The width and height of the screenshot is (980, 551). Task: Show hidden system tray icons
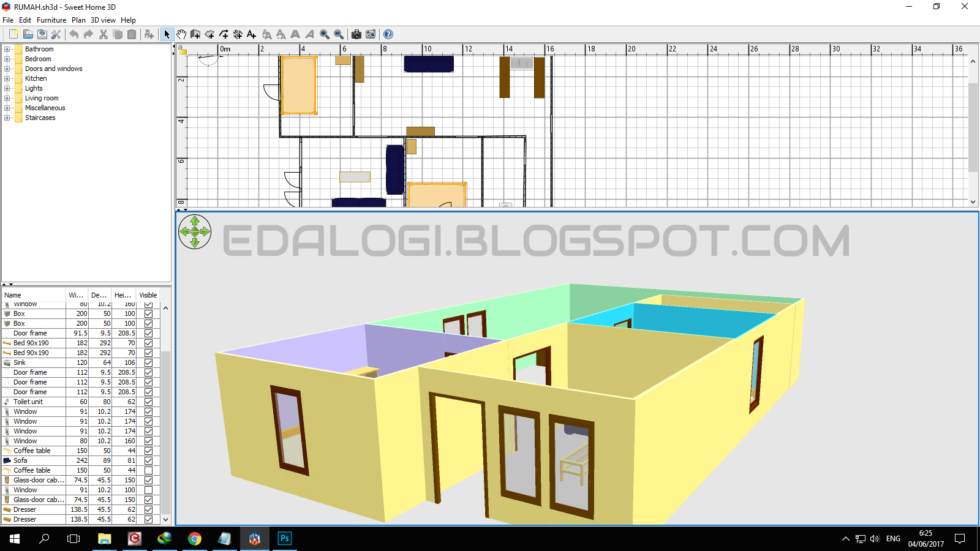[x=846, y=539]
